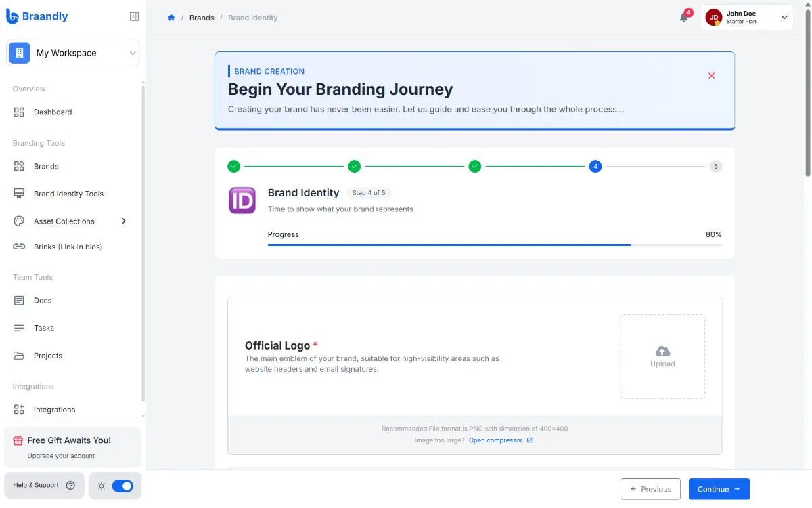Click the progress bar
Image resolution: width=812 pixels, height=508 pixels.
pos(495,245)
